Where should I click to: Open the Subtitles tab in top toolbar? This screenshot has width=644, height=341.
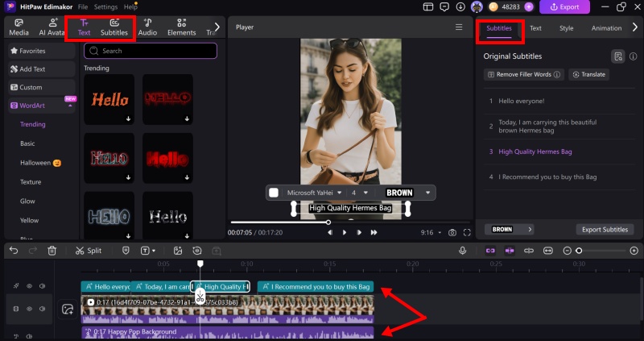click(x=114, y=27)
